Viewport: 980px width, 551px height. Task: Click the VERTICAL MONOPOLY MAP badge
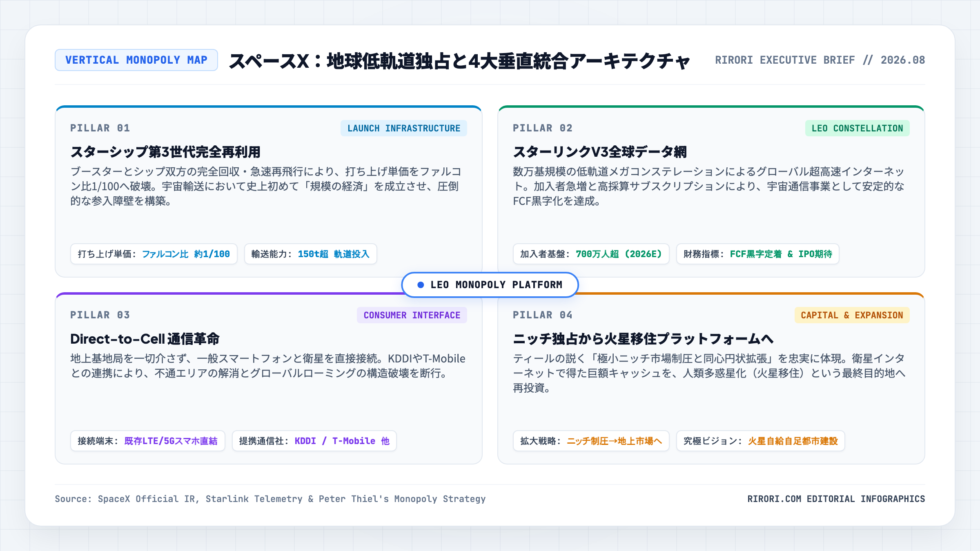(x=136, y=60)
